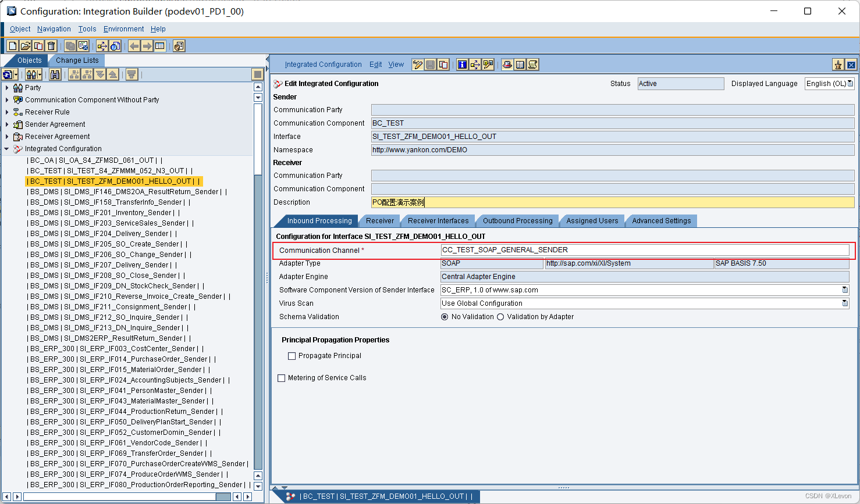860x504 pixels.
Task: Open the View menu in the editor
Action: [396, 65]
